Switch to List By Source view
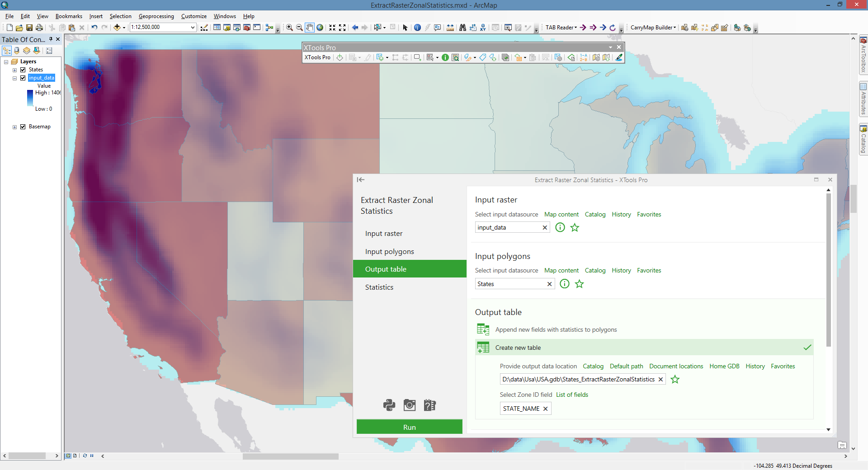The image size is (868, 470). coord(17,51)
